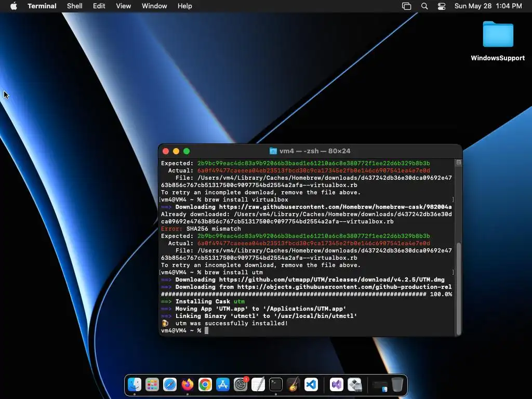
Task: Open Finder from the dock
Action: [135, 384]
